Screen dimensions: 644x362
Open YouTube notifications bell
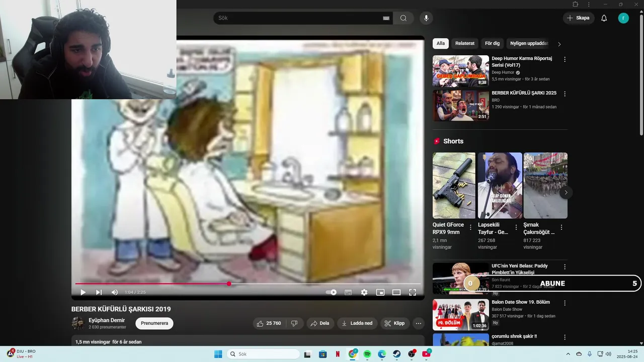[x=604, y=18]
